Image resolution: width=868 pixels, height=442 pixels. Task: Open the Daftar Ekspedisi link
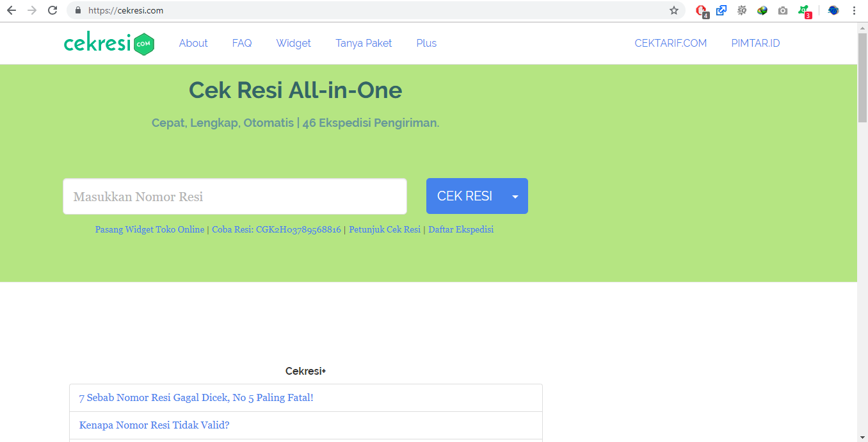click(461, 229)
